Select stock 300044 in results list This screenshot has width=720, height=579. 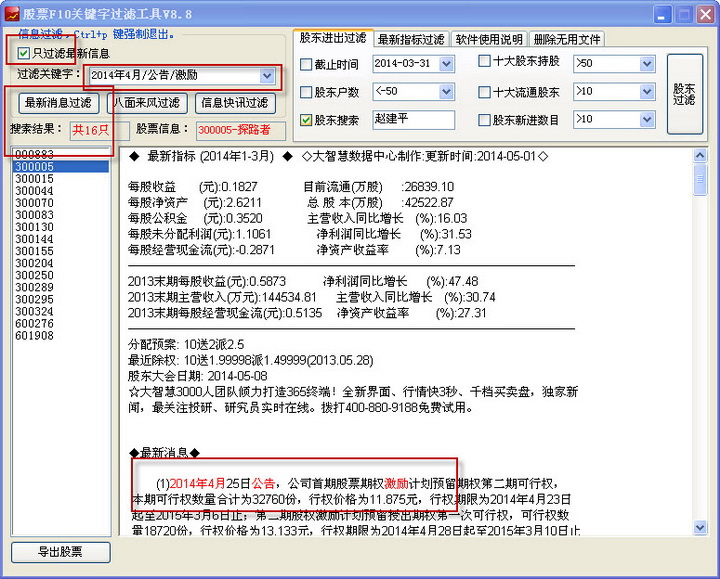point(34,190)
